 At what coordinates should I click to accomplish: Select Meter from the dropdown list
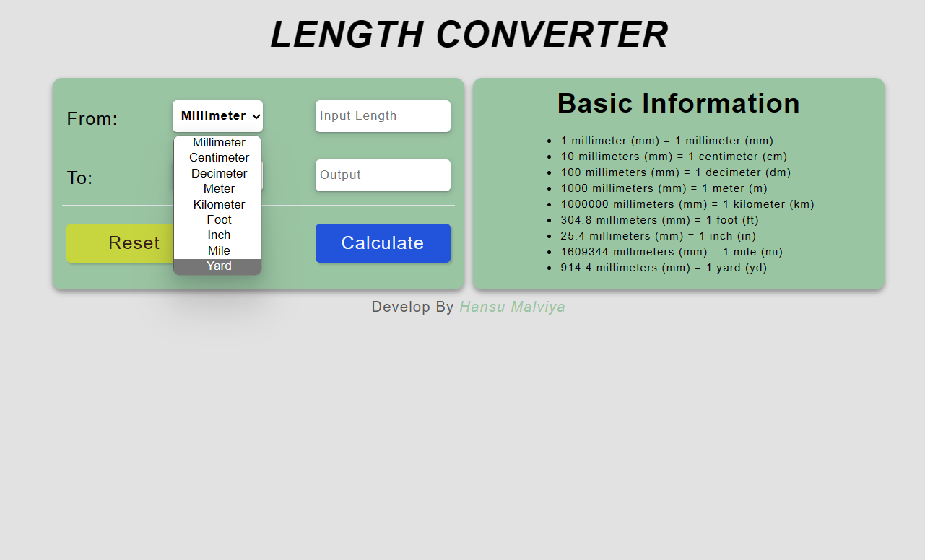[218, 188]
